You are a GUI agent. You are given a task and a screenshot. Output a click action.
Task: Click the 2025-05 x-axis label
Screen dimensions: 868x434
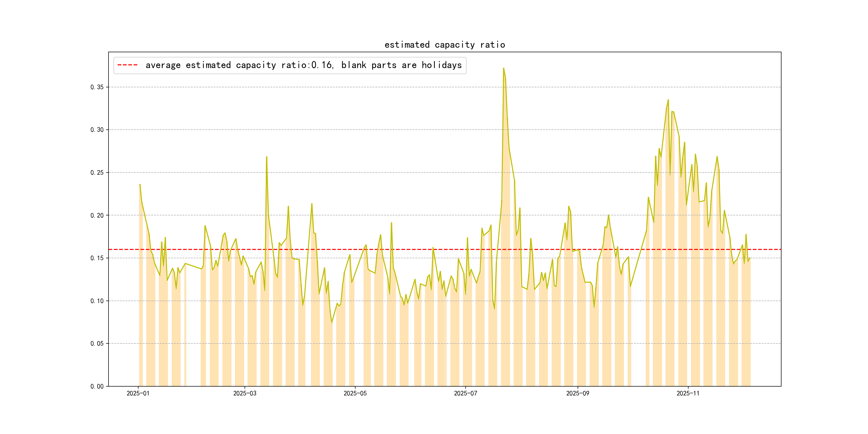355,393
